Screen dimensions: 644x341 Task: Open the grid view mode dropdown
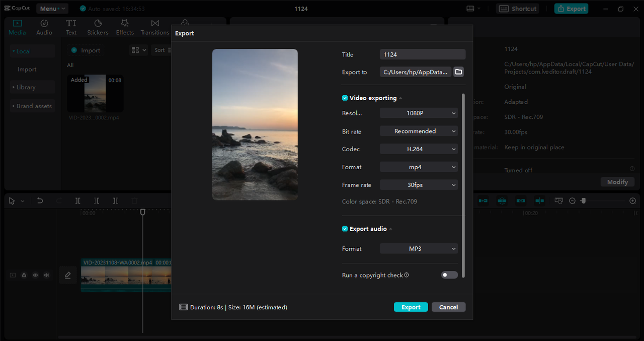click(x=139, y=50)
